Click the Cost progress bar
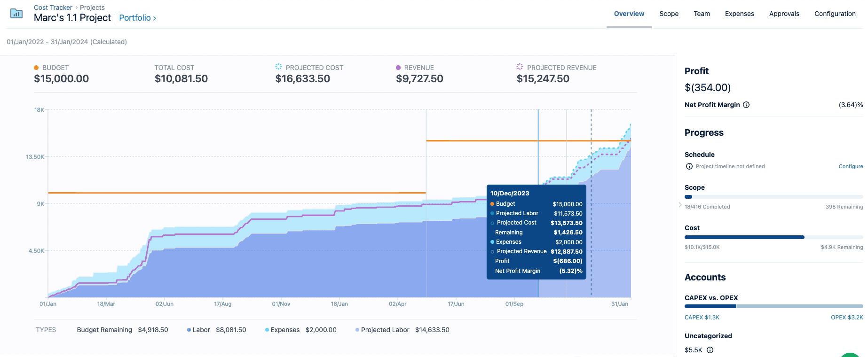This screenshot has height=357, width=868. click(773, 237)
